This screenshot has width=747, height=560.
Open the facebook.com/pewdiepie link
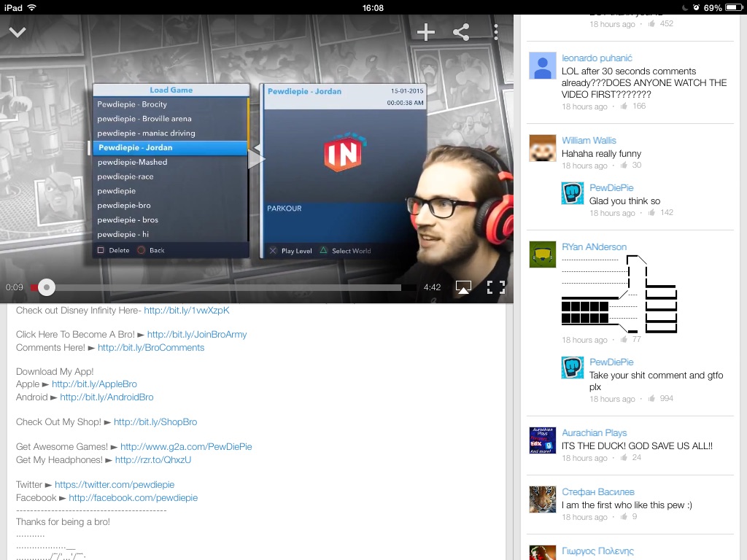pos(133,498)
